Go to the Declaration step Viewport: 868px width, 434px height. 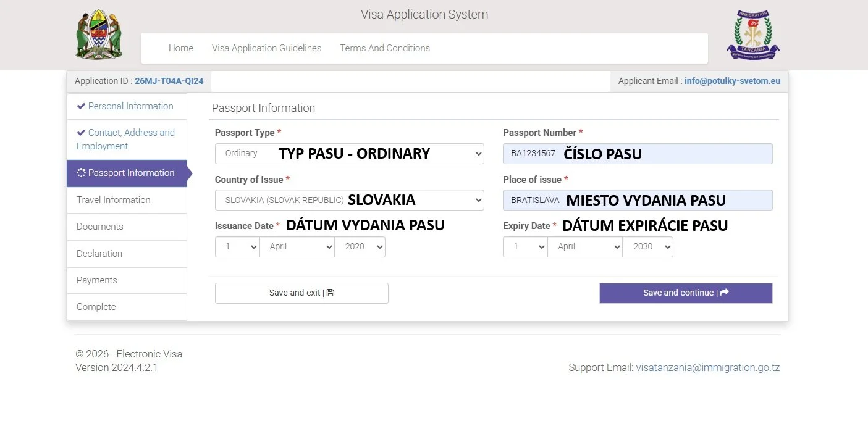point(127,254)
